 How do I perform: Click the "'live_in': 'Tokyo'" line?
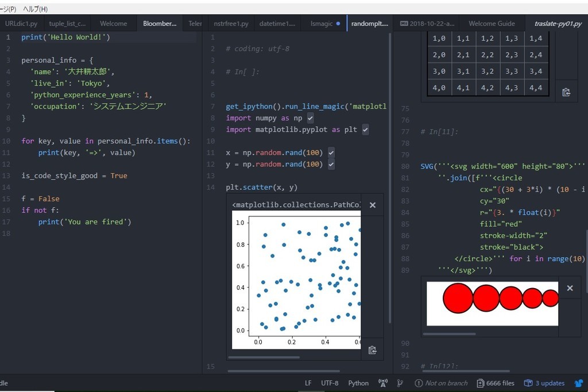coord(70,83)
